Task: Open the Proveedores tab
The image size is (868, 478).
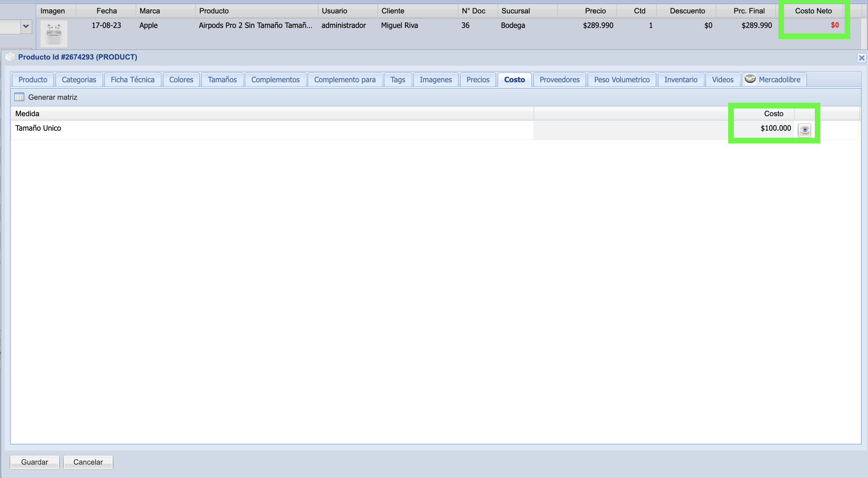Action: pyautogui.click(x=559, y=80)
